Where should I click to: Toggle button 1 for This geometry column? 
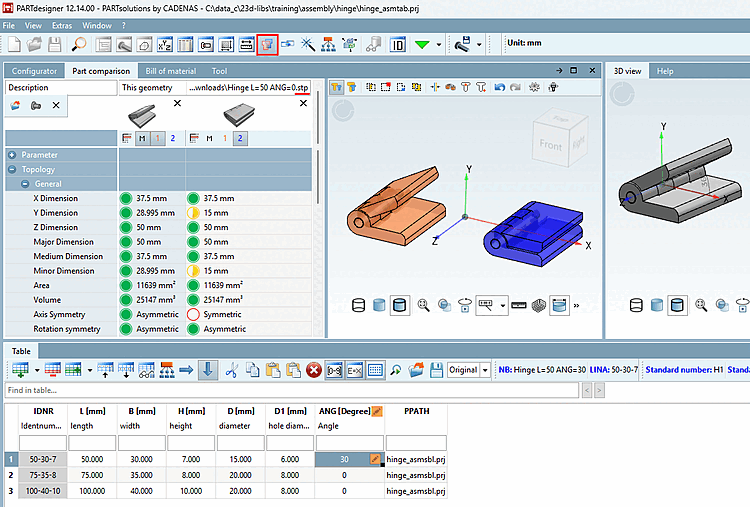(157, 138)
